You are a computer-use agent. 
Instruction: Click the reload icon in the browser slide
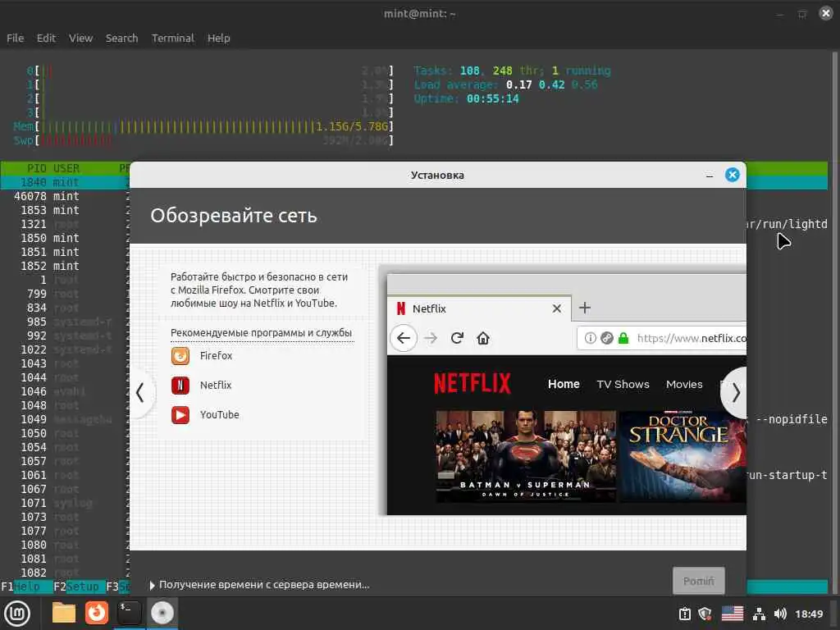457,338
